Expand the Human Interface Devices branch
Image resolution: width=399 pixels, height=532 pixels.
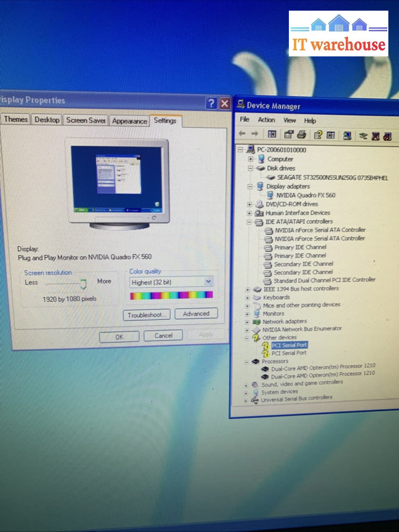(x=250, y=213)
